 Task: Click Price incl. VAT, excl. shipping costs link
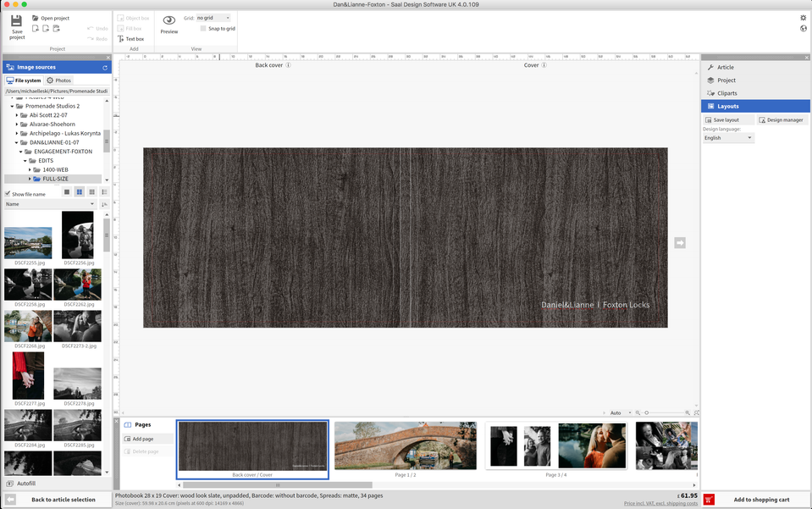click(660, 503)
